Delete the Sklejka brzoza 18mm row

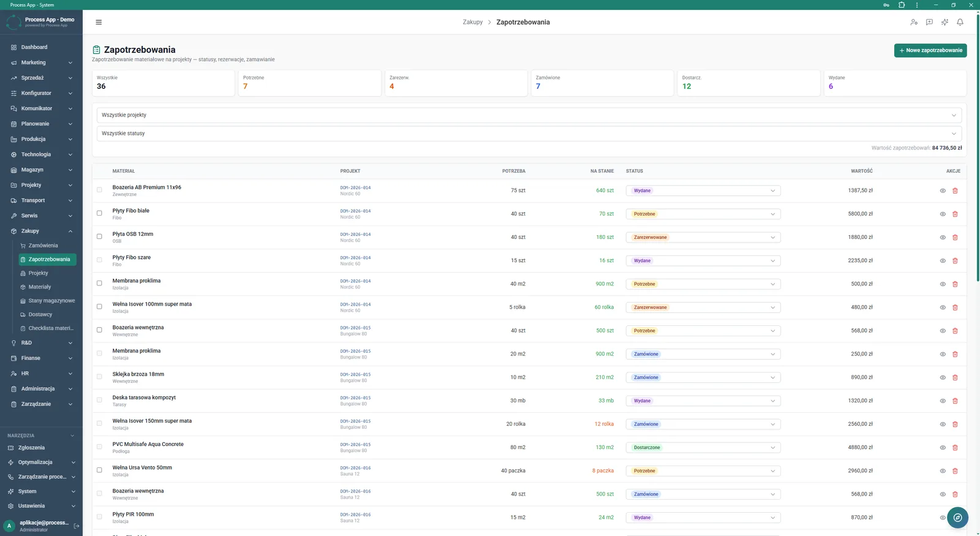click(955, 377)
